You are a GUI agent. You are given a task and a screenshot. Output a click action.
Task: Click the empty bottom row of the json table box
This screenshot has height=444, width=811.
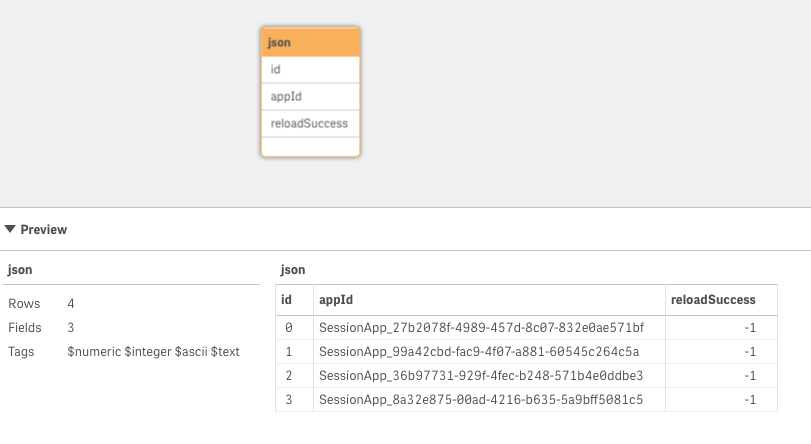pyautogui.click(x=310, y=146)
